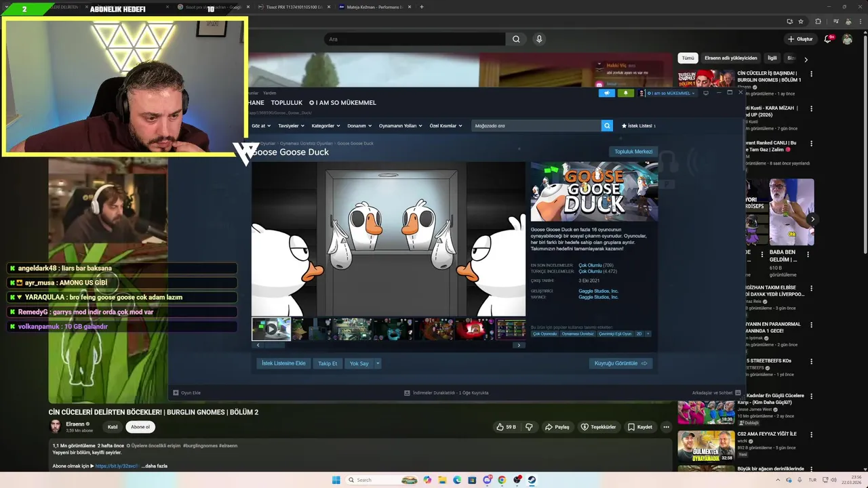
Task: Open more actions ellipsis under video
Action: point(666,427)
